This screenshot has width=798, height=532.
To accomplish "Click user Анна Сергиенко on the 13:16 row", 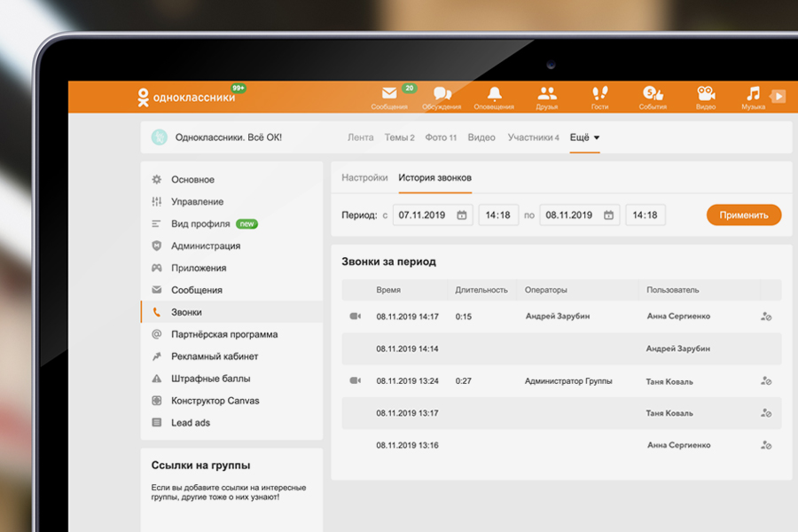I will (x=679, y=445).
